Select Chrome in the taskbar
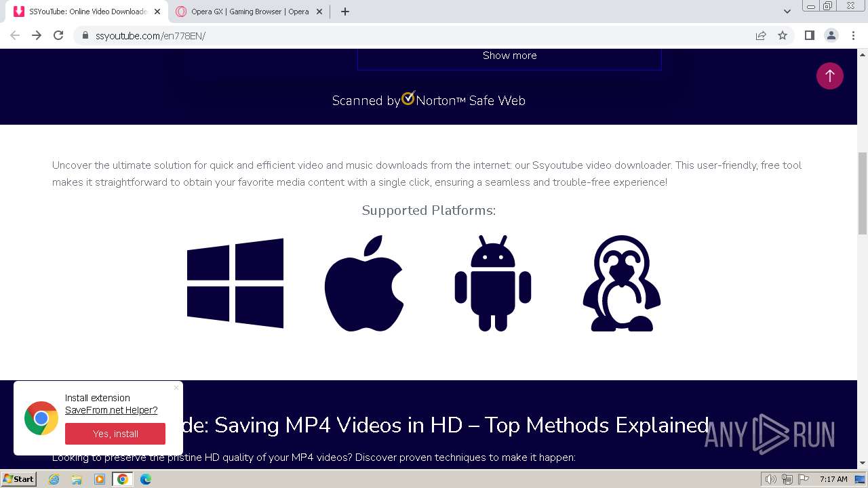The width and height of the screenshot is (868, 488). click(x=123, y=479)
